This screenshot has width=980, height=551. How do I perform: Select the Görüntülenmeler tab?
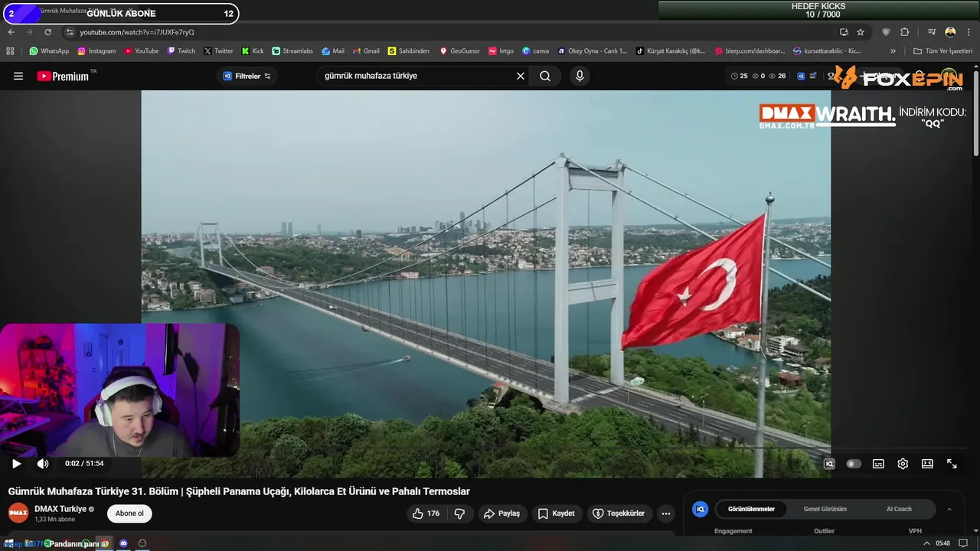click(751, 509)
